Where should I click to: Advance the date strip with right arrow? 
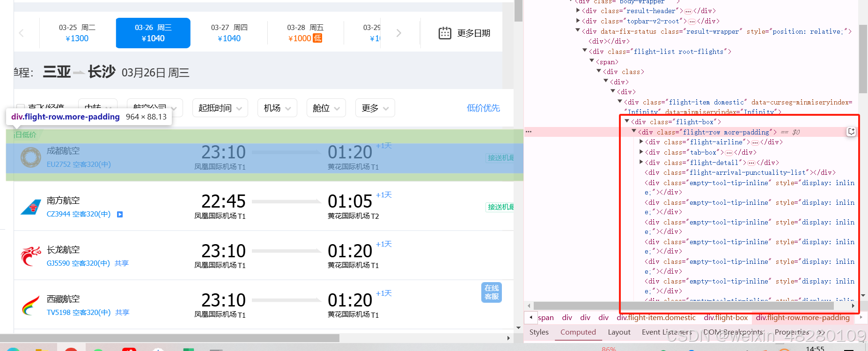[398, 33]
